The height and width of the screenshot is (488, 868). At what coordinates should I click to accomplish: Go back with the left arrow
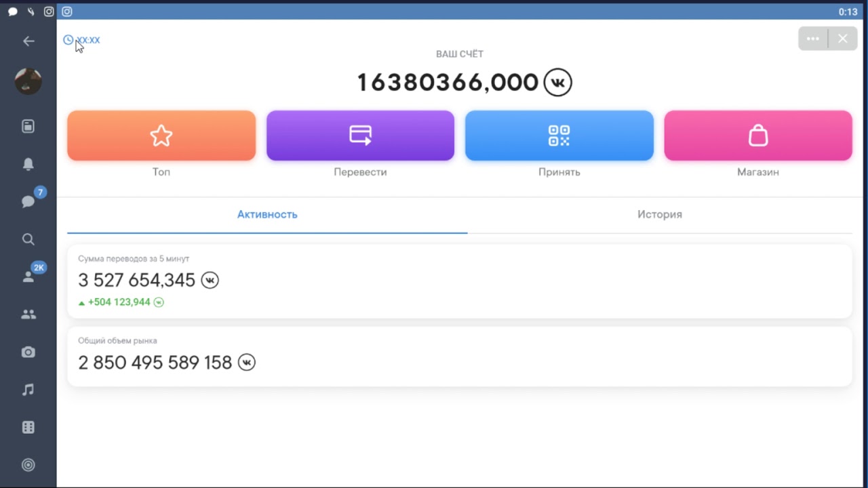tap(28, 41)
